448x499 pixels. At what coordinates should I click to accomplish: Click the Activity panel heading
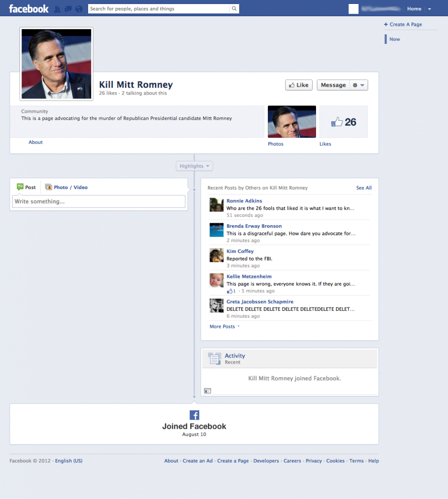(235, 355)
